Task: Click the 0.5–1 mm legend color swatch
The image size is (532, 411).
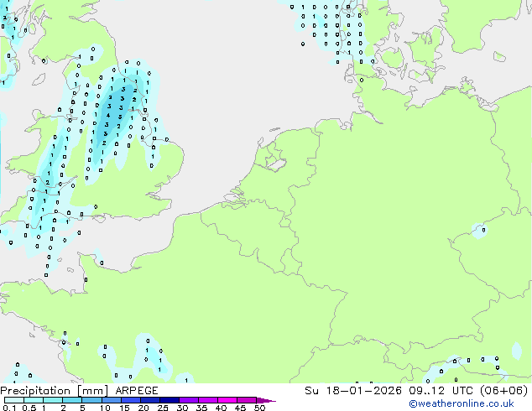Action: point(34,400)
